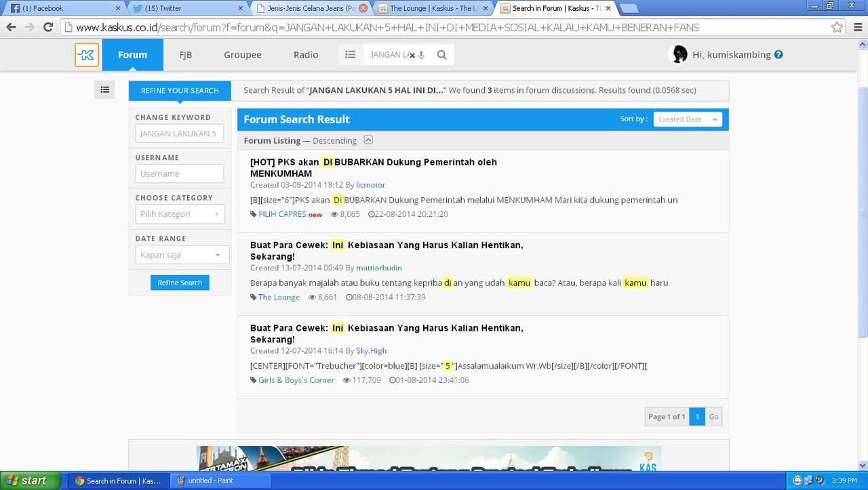Click the Kaskus logo icon

[87, 55]
